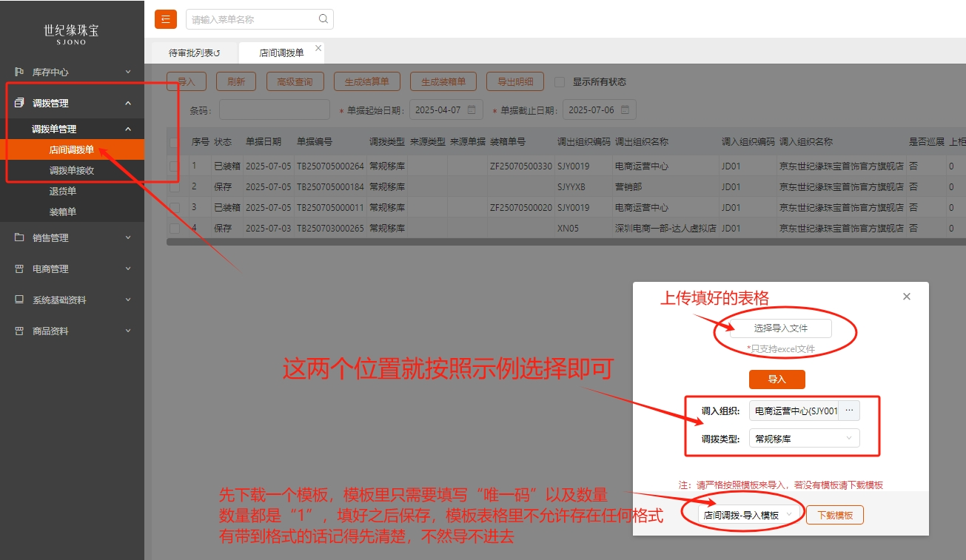Click the 销售管理 folder icon
Viewport: 966px width, 560px height.
click(x=19, y=237)
